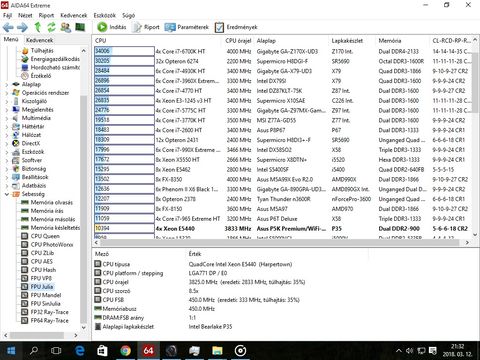Select the FP64 Ray-Trace benchmark

pos(49,320)
